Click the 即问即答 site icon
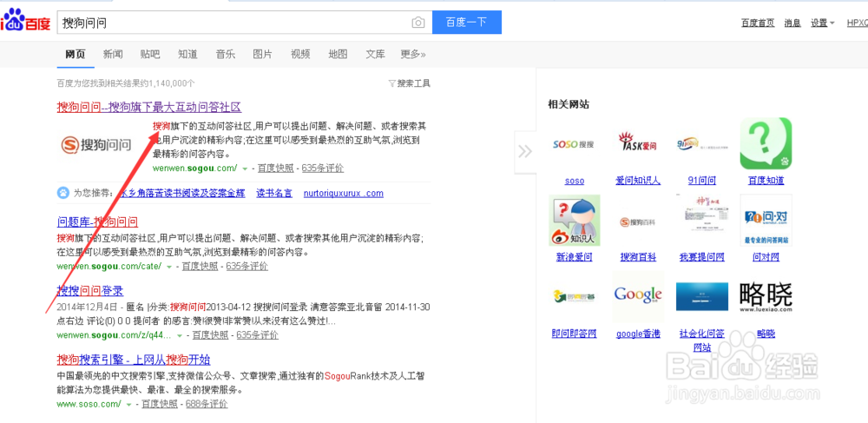This screenshot has width=868, height=423. (x=574, y=297)
